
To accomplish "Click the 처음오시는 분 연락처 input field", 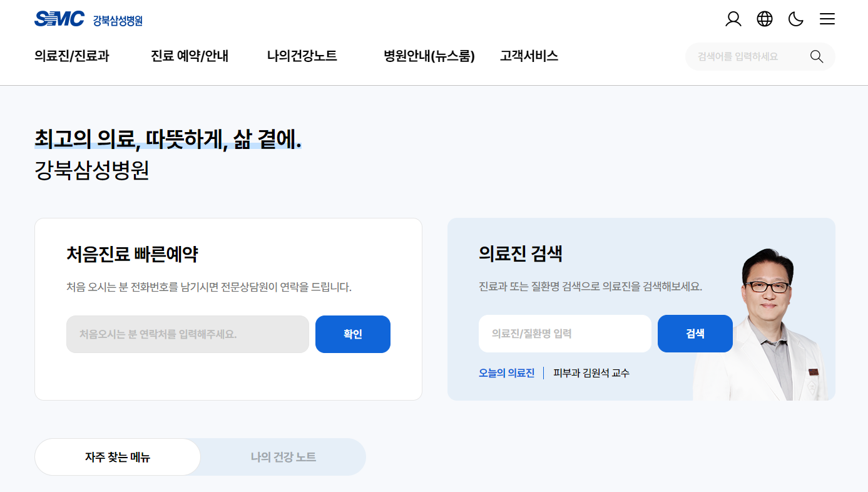I will tap(188, 334).
